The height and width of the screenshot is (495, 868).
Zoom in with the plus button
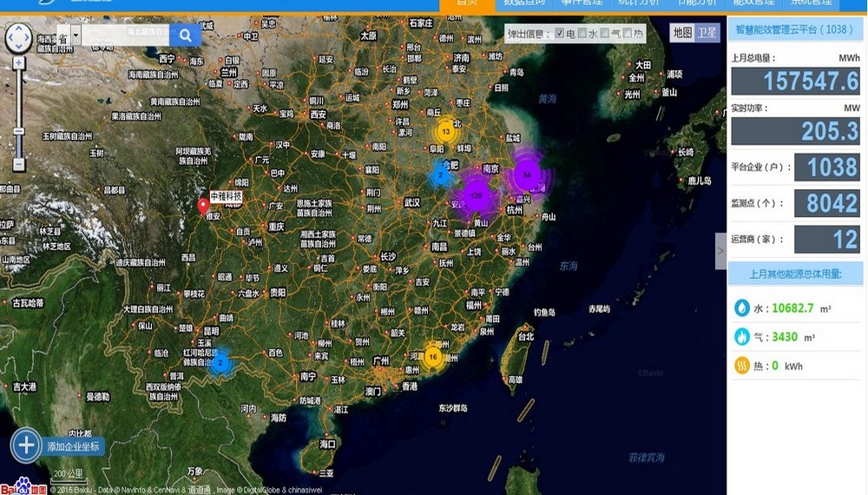coord(18,63)
